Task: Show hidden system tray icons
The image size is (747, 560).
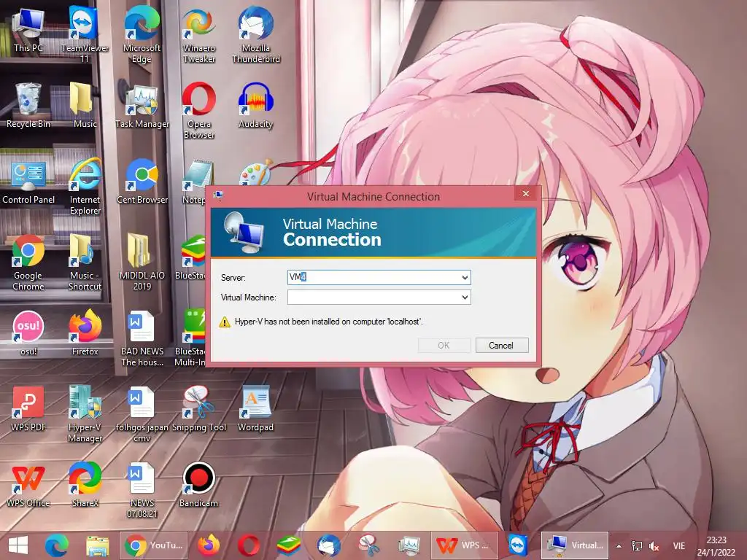Action: pos(619,546)
